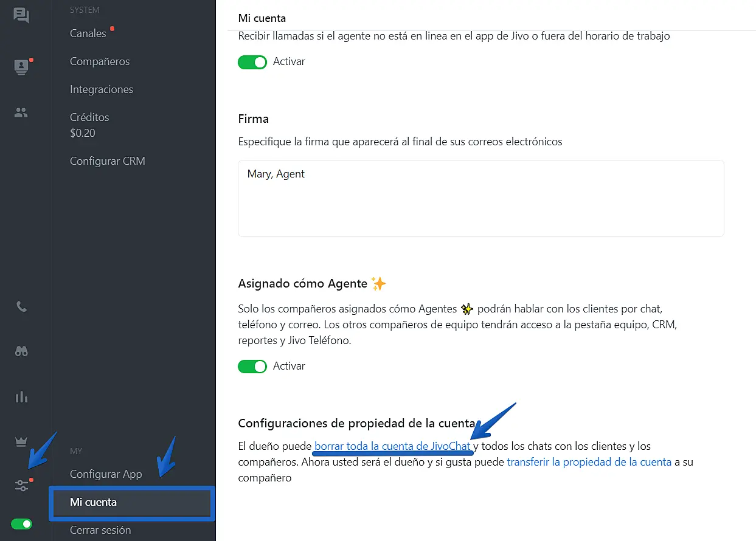Viewport: 756px width, 541px height.
Task: Click borrar toda la cuenta de JivoChat link
Action: [x=392, y=446]
